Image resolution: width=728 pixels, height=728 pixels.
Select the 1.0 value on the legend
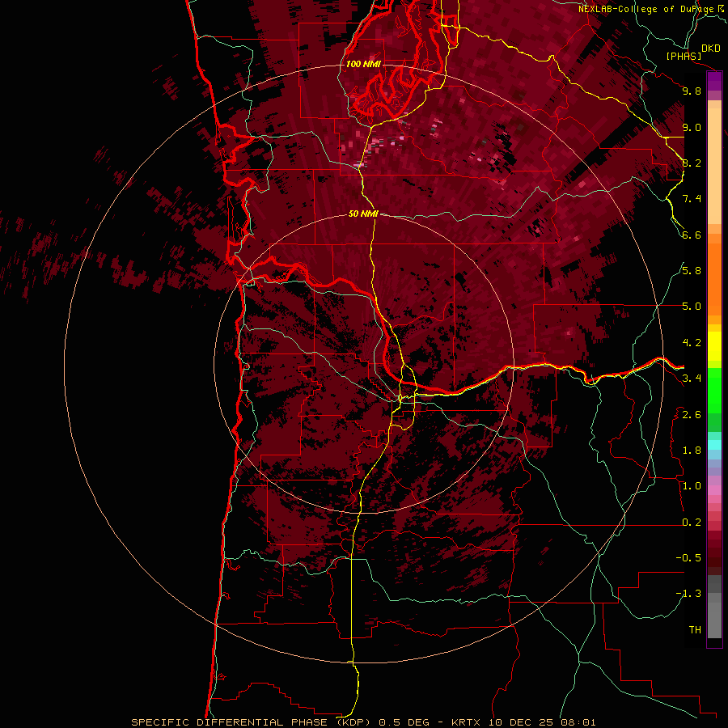click(692, 486)
